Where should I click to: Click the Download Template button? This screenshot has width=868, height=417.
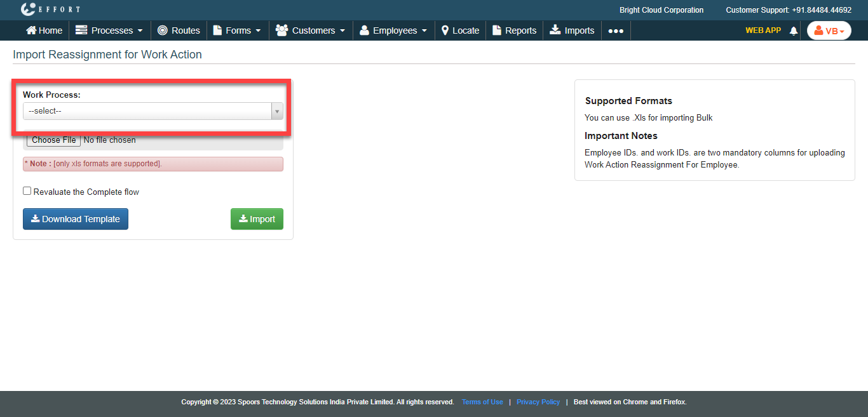pos(76,219)
